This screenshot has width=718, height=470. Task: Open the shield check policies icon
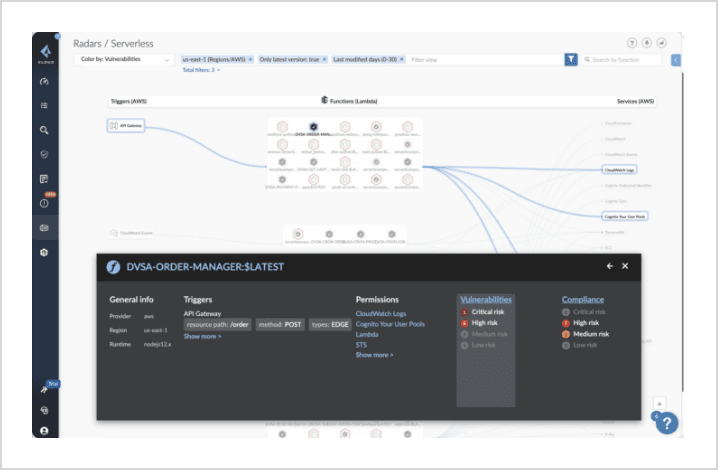[44, 154]
